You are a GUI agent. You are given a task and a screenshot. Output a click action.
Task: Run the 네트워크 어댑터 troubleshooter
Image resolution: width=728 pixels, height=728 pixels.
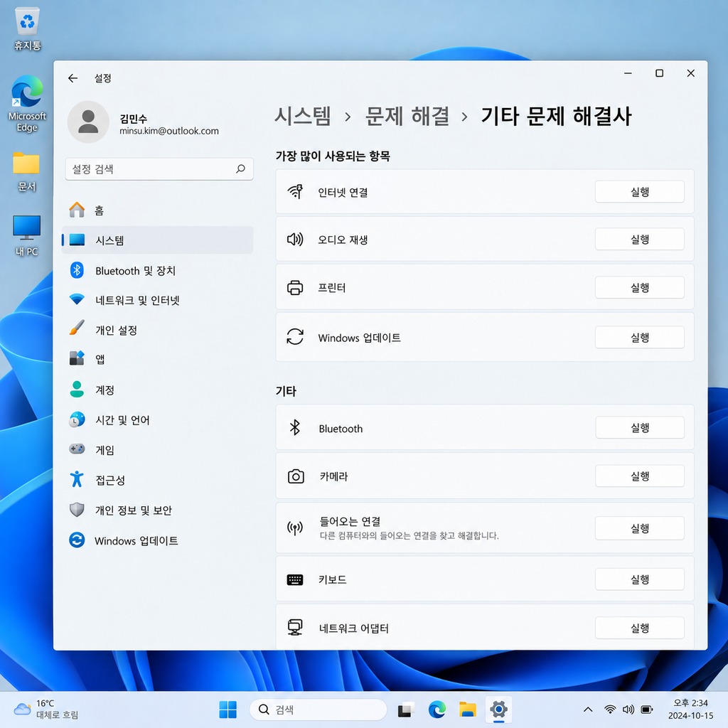point(639,628)
